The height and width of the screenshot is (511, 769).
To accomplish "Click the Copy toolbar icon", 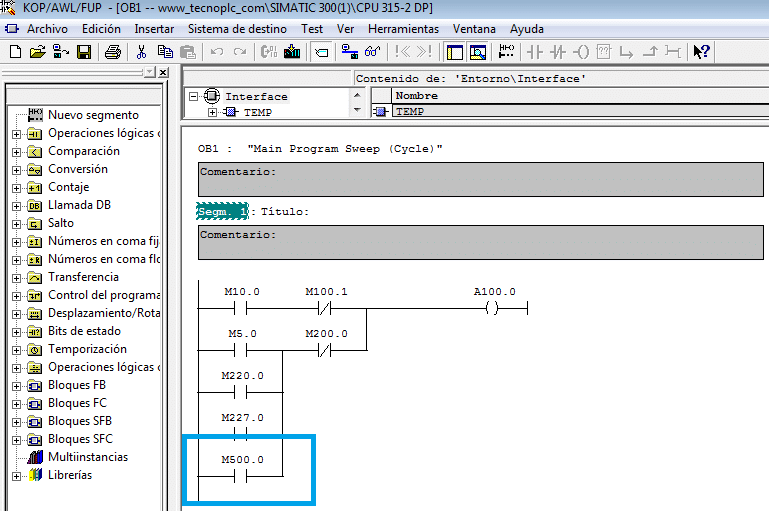I will 165,51.
